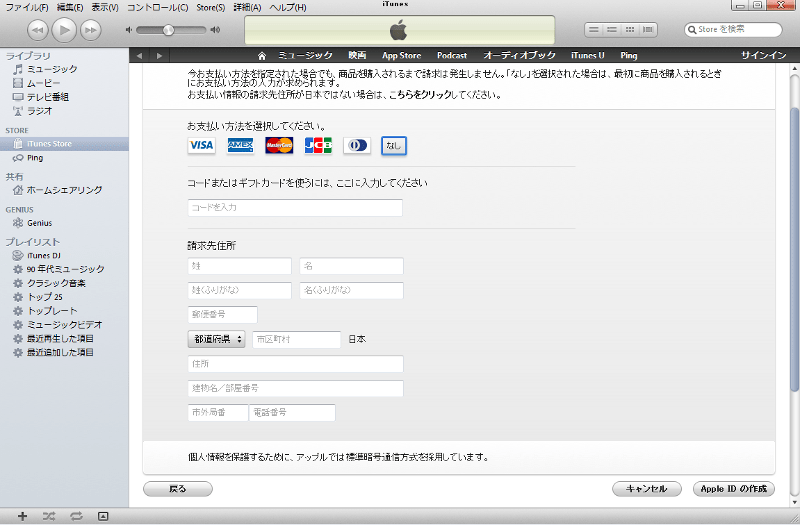
Task: Click the 電話番号 phone number field
Action: [292, 413]
